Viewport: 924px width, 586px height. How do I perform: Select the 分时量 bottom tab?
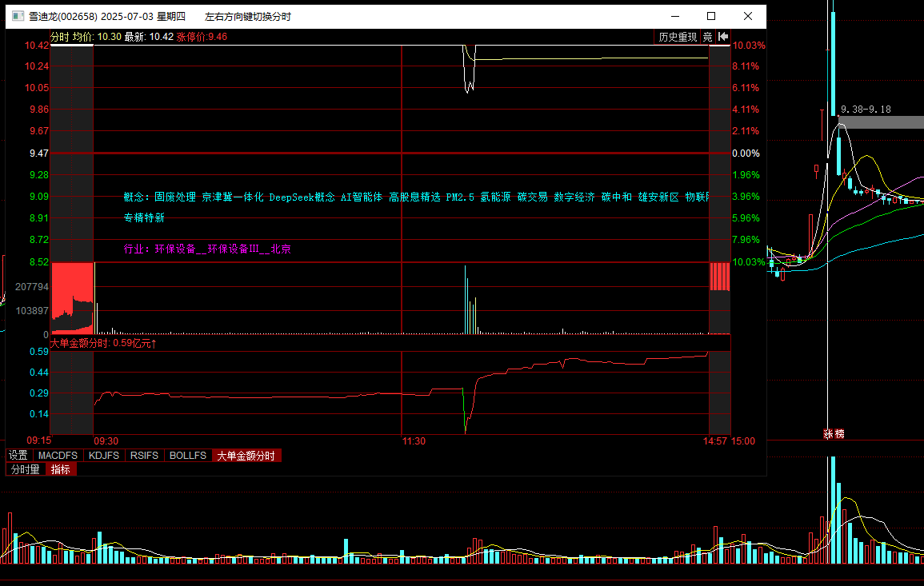[26, 469]
